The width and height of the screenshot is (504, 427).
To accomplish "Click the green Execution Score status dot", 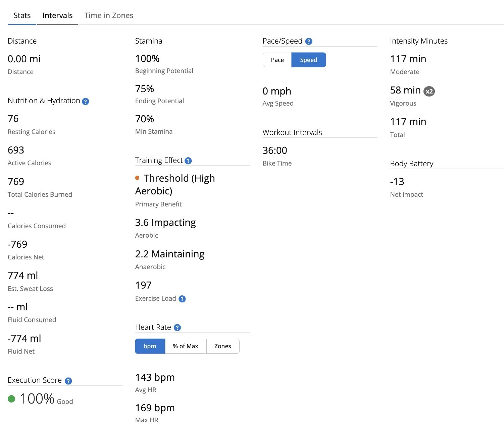I will point(11,399).
